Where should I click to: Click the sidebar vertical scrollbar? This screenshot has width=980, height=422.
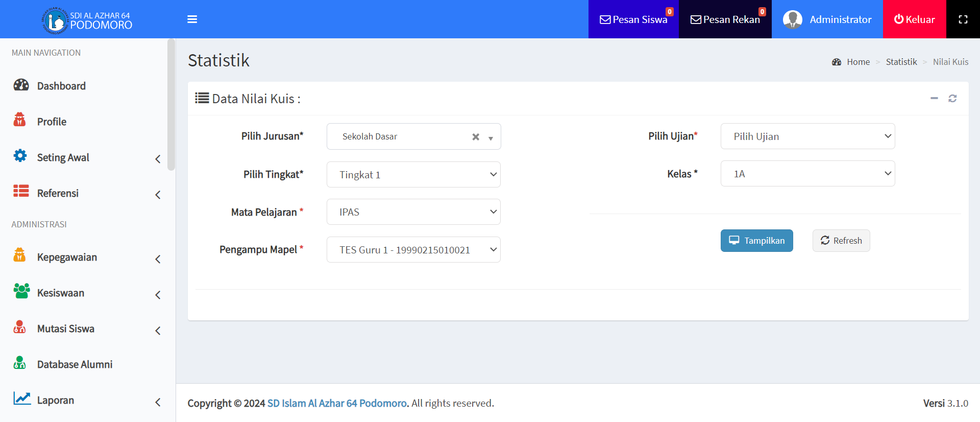pos(171,105)
